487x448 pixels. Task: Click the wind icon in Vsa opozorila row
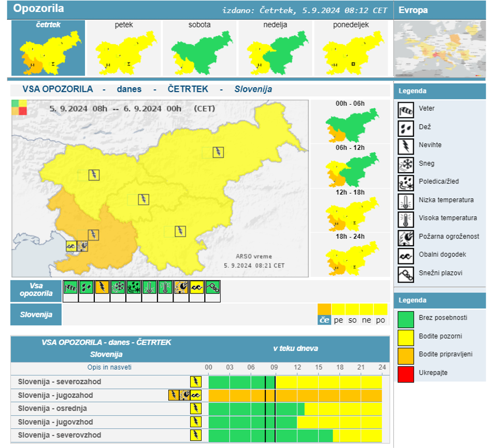coord(70,287)
